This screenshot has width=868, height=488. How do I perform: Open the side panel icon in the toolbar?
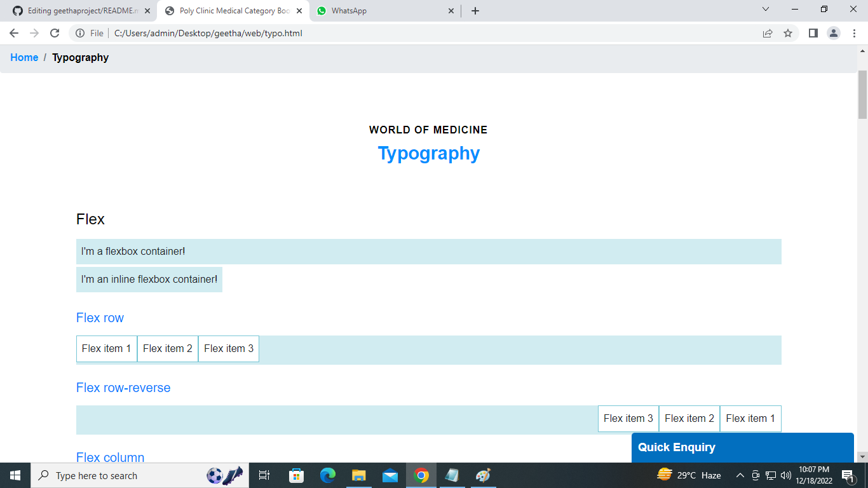pyautogui.click(x=812, y=33)
